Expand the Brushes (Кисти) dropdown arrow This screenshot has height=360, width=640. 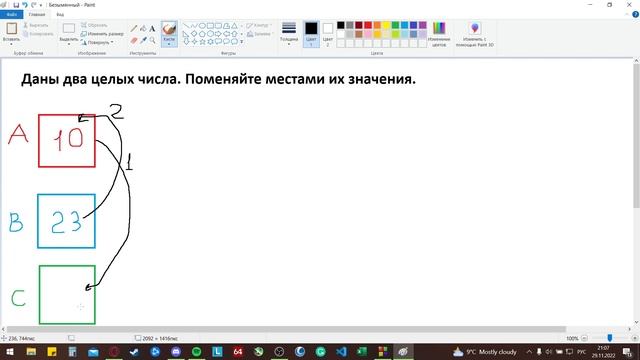coord(169,44)
